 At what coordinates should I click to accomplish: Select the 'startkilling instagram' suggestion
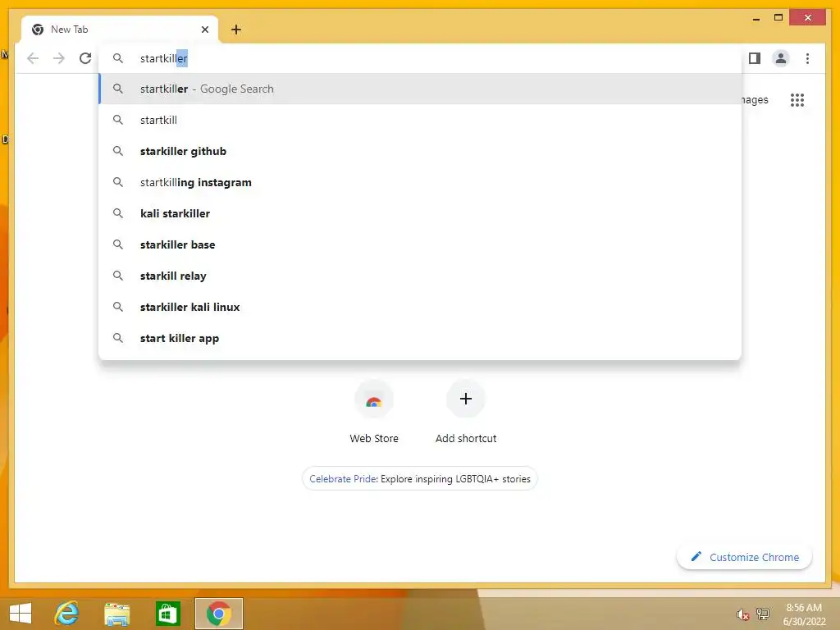(420, 182)
